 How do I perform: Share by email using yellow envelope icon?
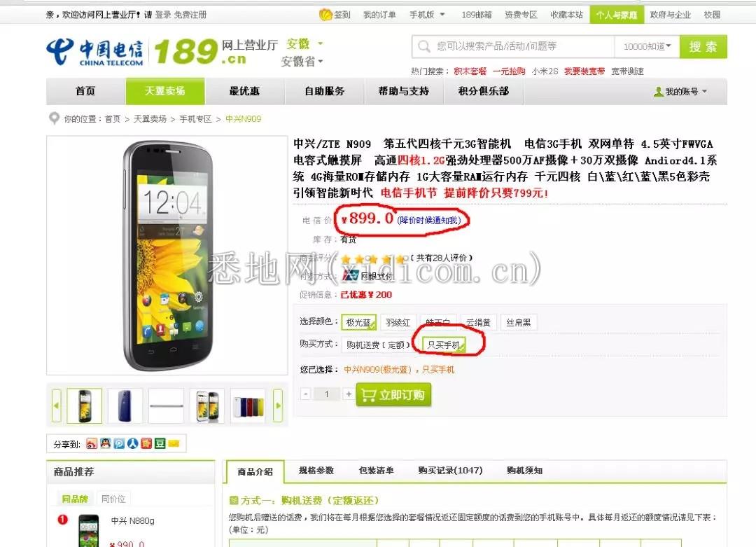pos(174,444)
